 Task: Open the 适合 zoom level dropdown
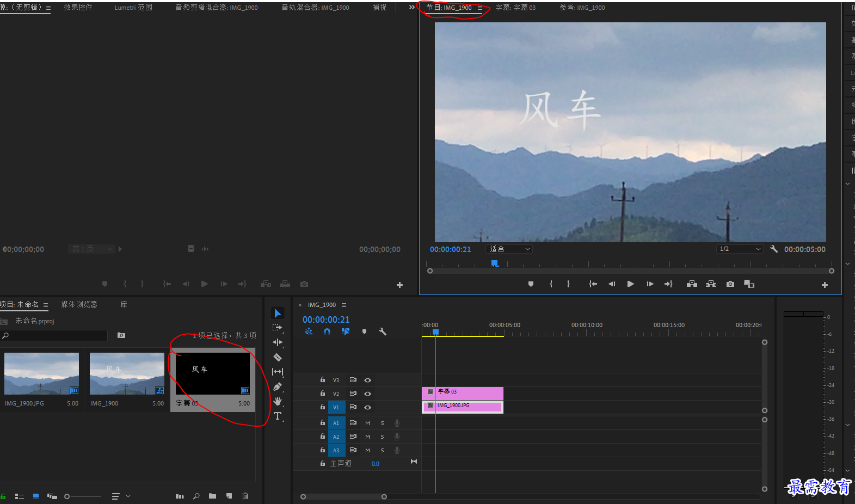pos(509,249)
